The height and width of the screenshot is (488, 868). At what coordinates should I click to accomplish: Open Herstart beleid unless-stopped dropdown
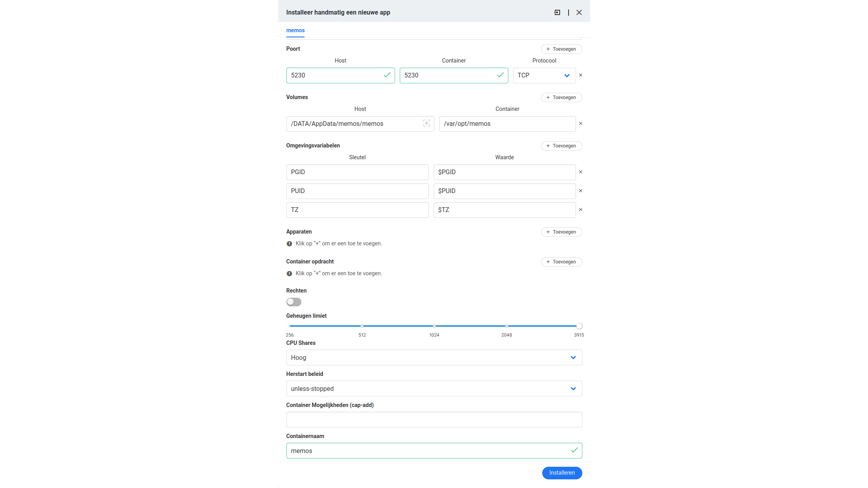click(434, 389)
